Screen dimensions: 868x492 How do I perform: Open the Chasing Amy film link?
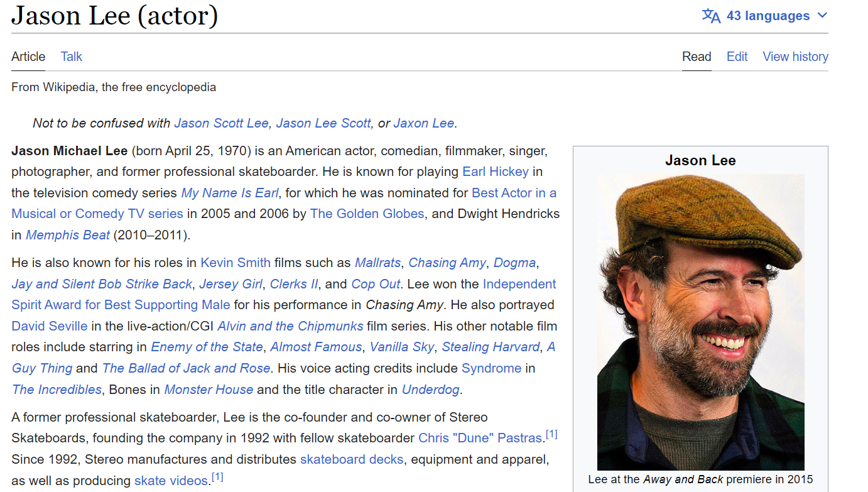click(447, 263)
